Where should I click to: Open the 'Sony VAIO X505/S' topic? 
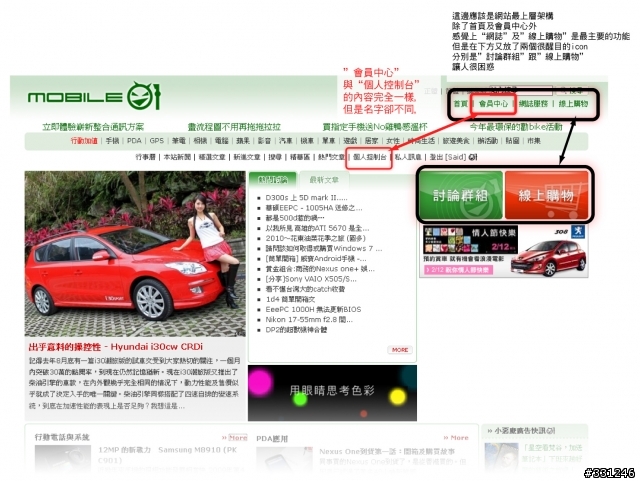(311, 279)
